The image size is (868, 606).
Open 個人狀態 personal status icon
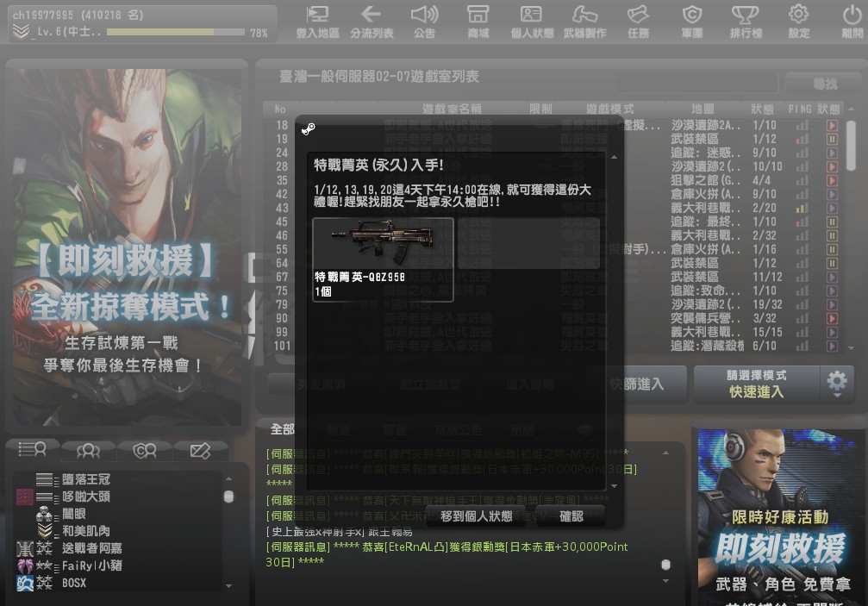532,21
